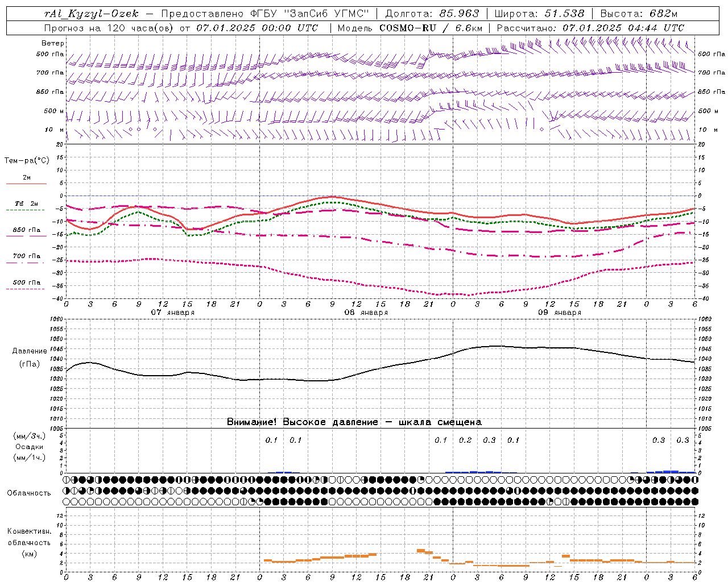Select the Осадки panel label

[29, 447]
